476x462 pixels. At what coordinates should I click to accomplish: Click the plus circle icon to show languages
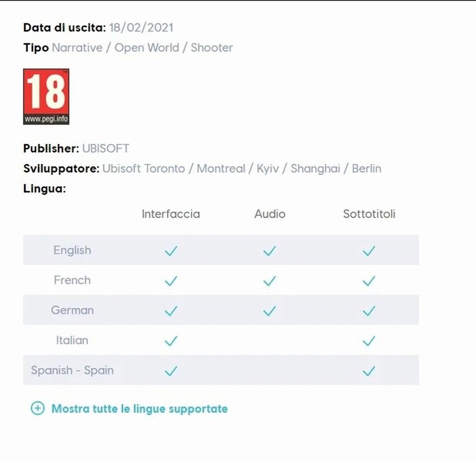coord(37,408)
